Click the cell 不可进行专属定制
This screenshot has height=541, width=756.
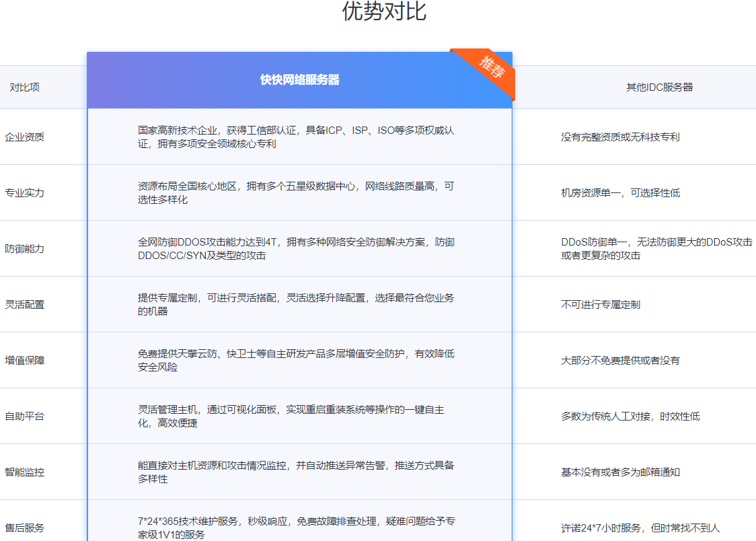tap(600, 305)
